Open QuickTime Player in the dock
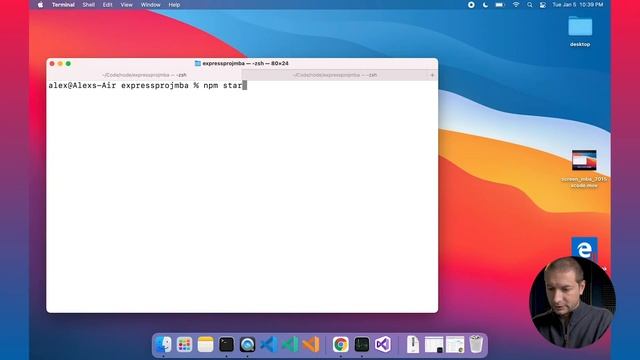Viewport: 640px width, 360px height. click(x=247, y=344)
